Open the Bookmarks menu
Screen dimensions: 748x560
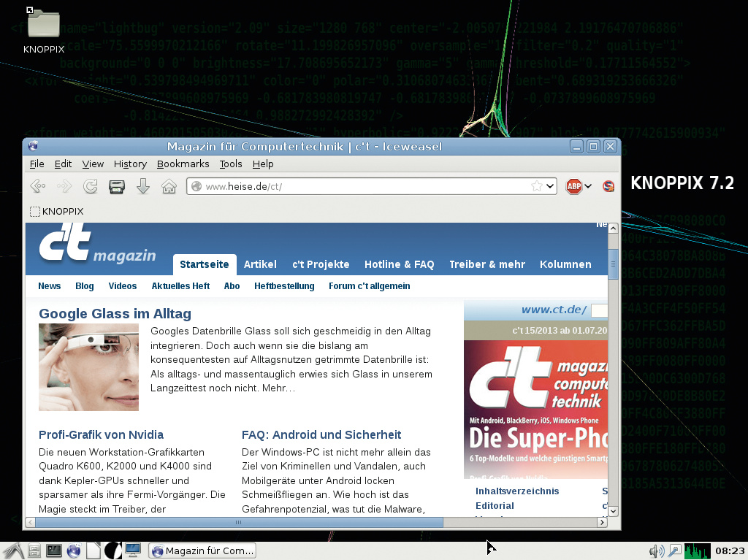pos(183,164)
